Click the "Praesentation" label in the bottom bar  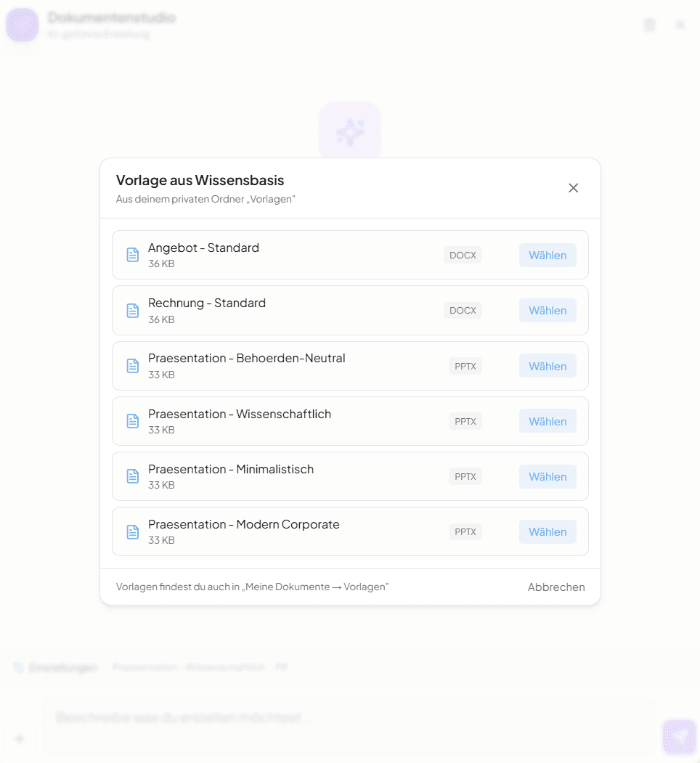(x=145, y=666)
